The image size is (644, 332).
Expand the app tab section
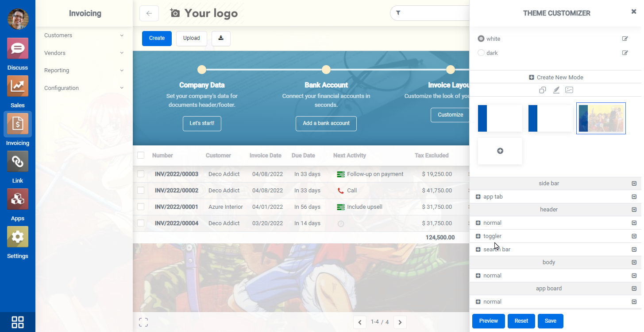(x=478, y=197)
